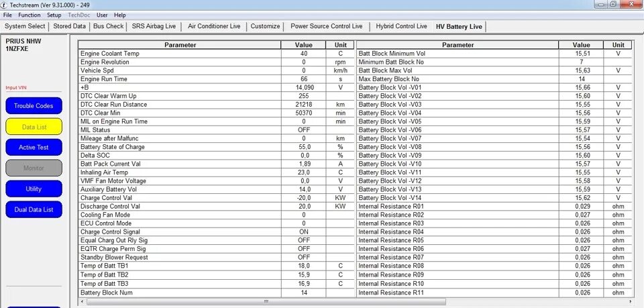Select the Internal Resistance R11 row
Viewport: 644px width, 308px height.
494,293
